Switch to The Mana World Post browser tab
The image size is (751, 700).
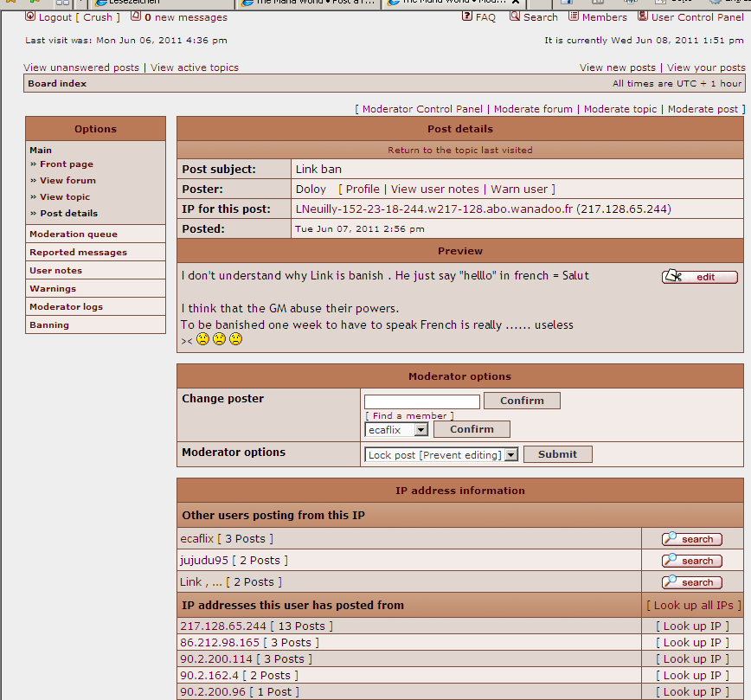tap(309, 3)
